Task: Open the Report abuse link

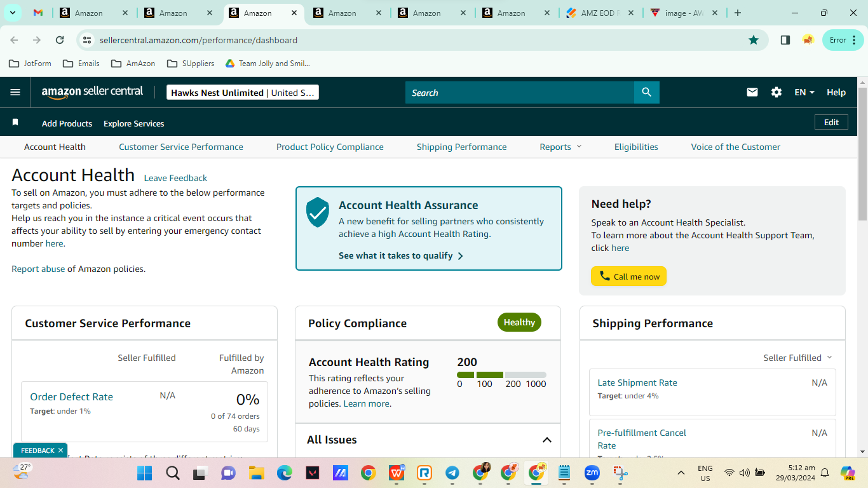Action: point(38,269)
